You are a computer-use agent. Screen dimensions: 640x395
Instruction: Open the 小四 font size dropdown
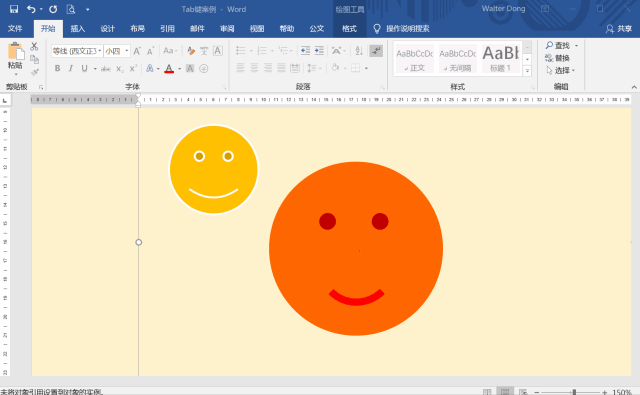pyautogui.click(x=127, y=51)
